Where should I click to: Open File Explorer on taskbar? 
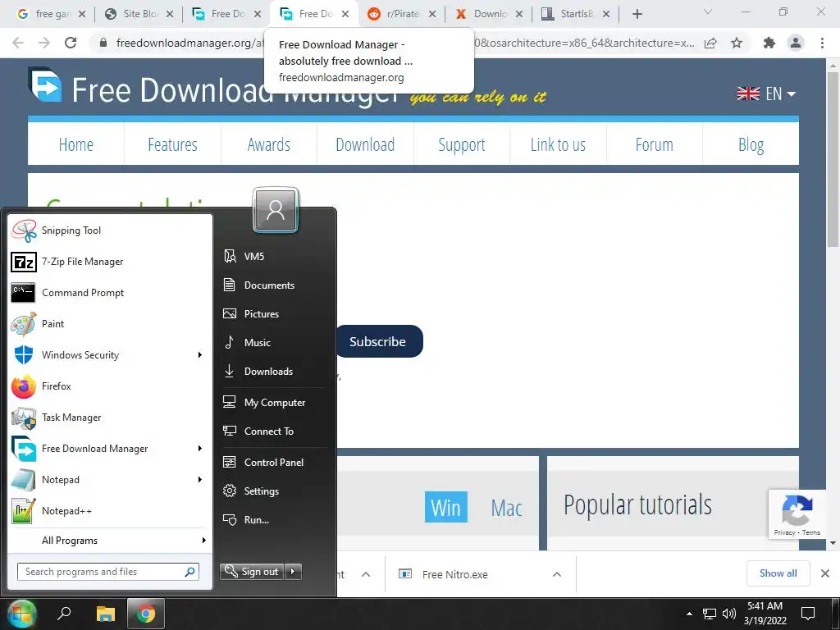(x=106, y=614)
